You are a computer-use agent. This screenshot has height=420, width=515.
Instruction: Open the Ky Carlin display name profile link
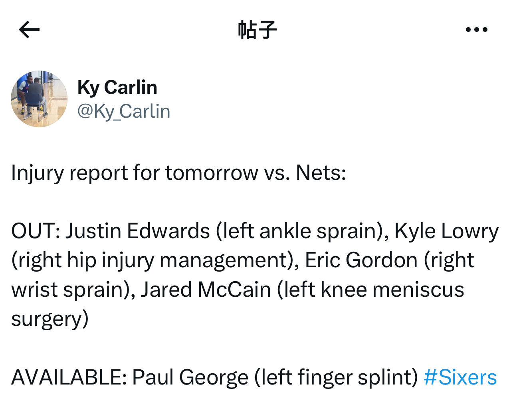tap(117, 87)
